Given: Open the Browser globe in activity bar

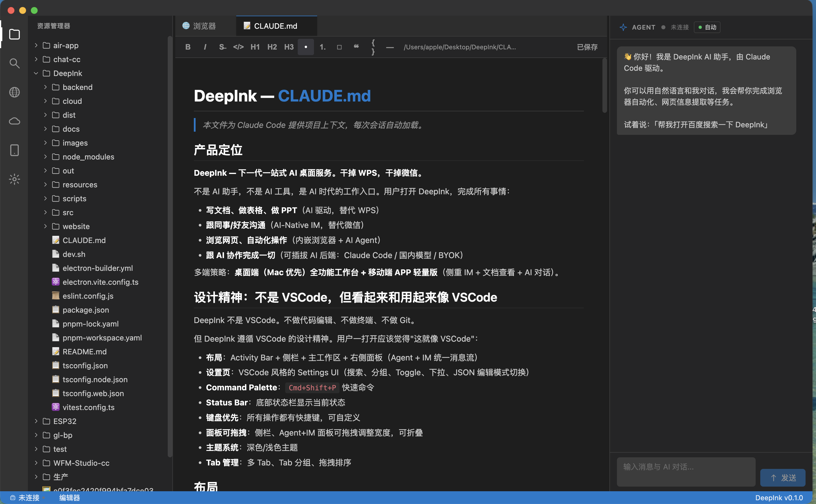Looking at the screenshot, I should tap(14, 92).
